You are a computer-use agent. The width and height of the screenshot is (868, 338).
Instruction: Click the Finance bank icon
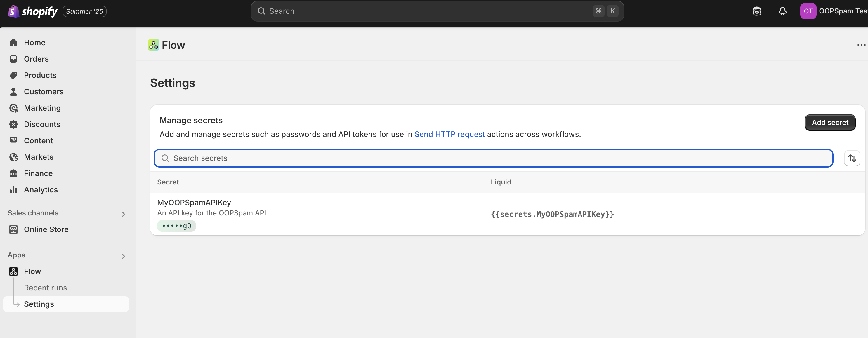[13, 173]
